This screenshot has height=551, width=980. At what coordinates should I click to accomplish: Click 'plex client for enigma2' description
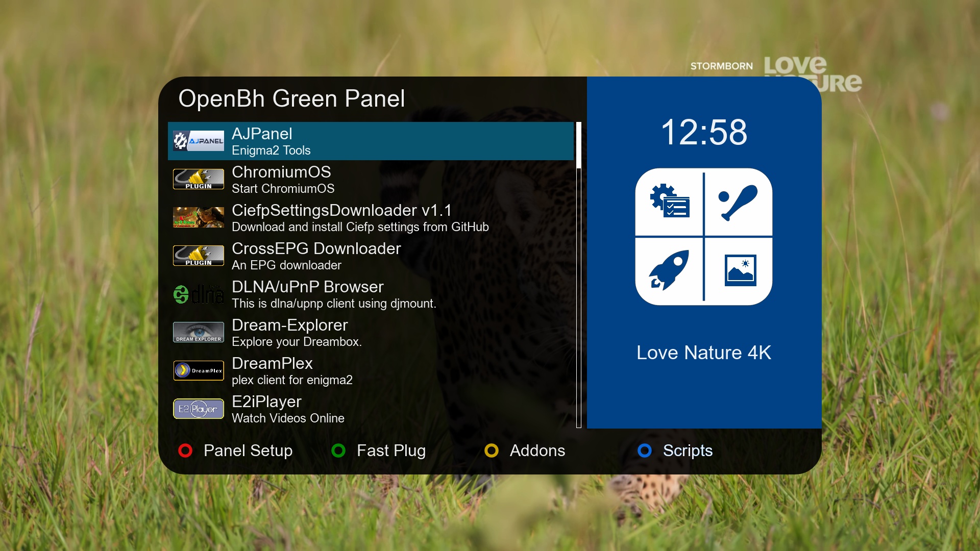click(x=292, y=380)
